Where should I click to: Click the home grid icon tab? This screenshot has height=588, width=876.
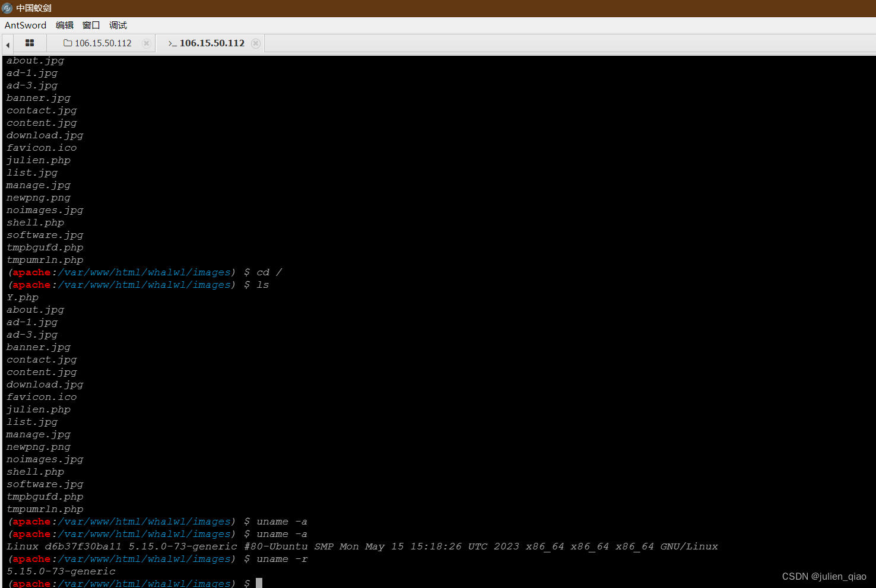pyautogui.click(x=30, y=43)
